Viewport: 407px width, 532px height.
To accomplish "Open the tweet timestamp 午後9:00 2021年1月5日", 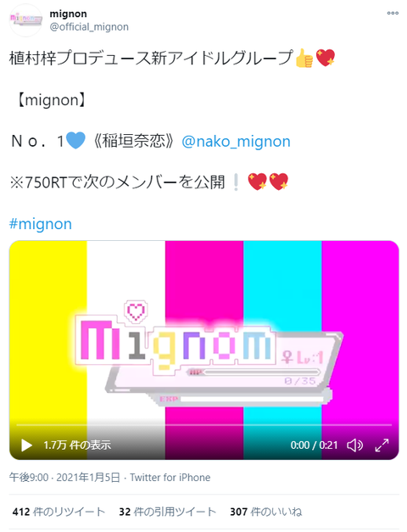I will tap(64, 478).
